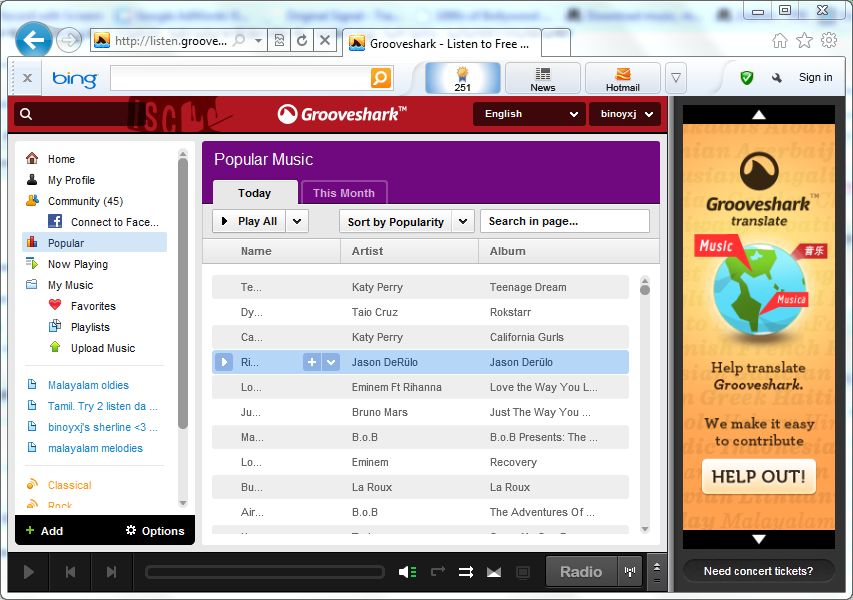
Task: Expand Jason DeRülo song options arrow
Action: [x=331, y=362]
